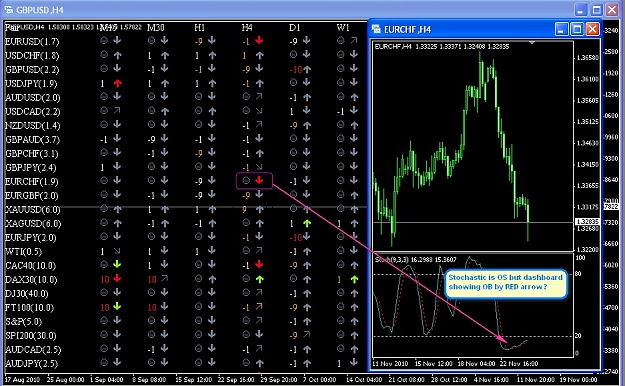Click the 22 Nov 16:00 time axis label
Image resolution: width=625 pixels, height=386 pixels.
(x=519, y=364)
